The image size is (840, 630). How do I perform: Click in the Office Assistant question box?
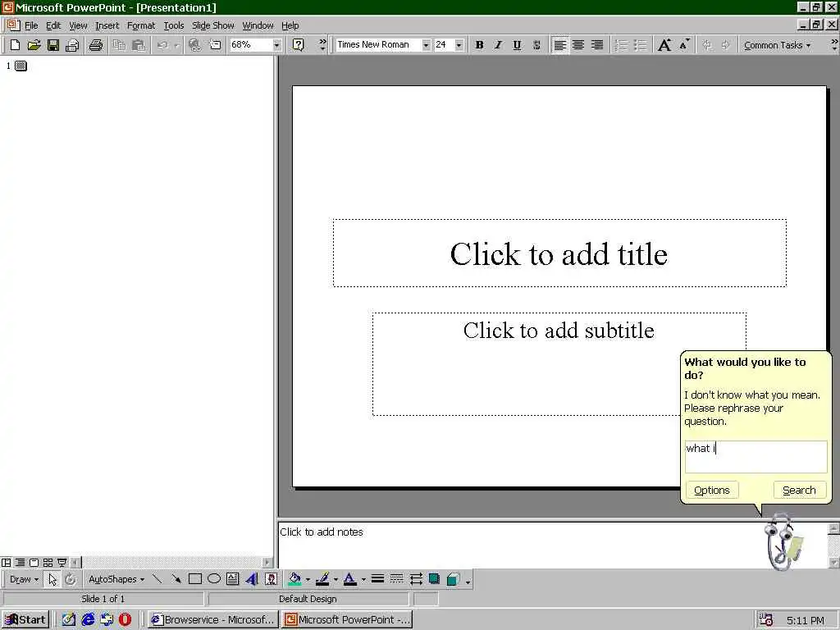click(756, 457)
